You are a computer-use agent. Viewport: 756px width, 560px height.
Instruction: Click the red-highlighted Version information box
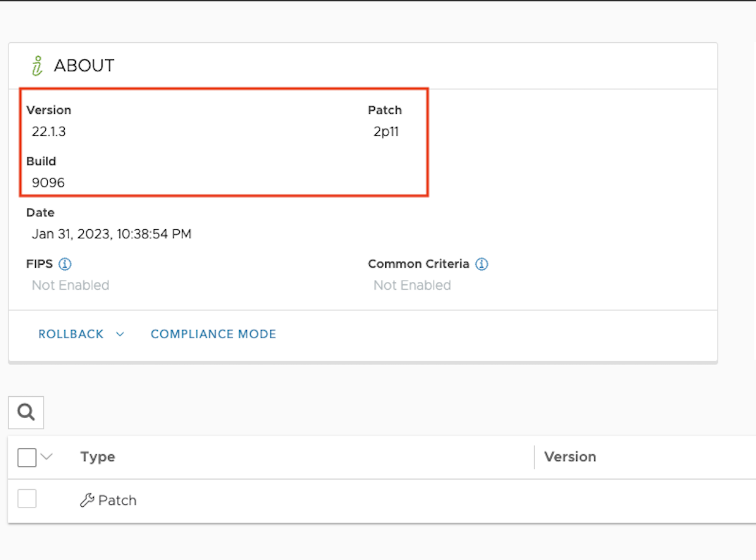(x=223, y=142)
